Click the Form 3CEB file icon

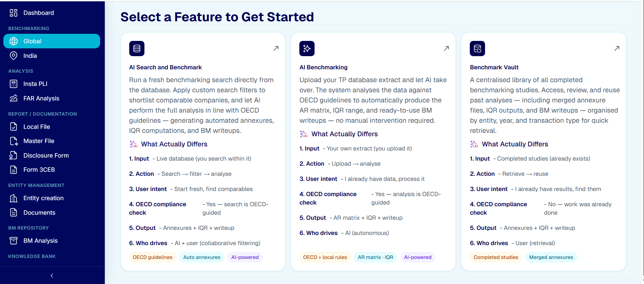coord(14,170)
